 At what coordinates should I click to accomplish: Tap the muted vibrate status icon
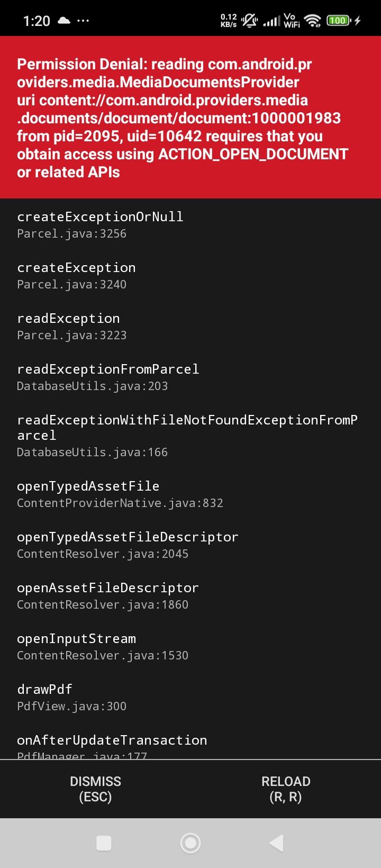pyautogui.click(x=249, y=21)
